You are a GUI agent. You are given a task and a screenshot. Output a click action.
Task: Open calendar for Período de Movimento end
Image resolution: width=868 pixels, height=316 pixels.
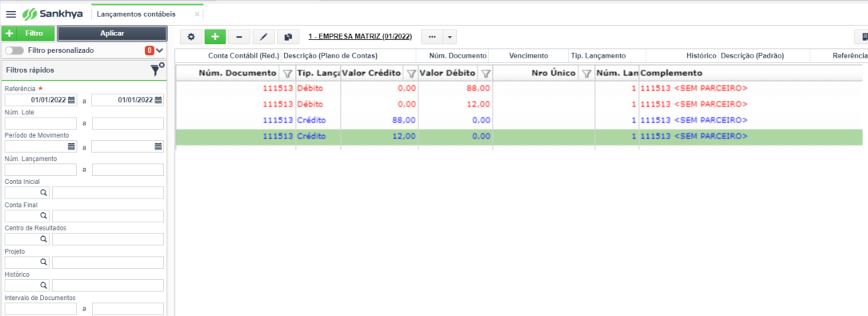point(158,146)
